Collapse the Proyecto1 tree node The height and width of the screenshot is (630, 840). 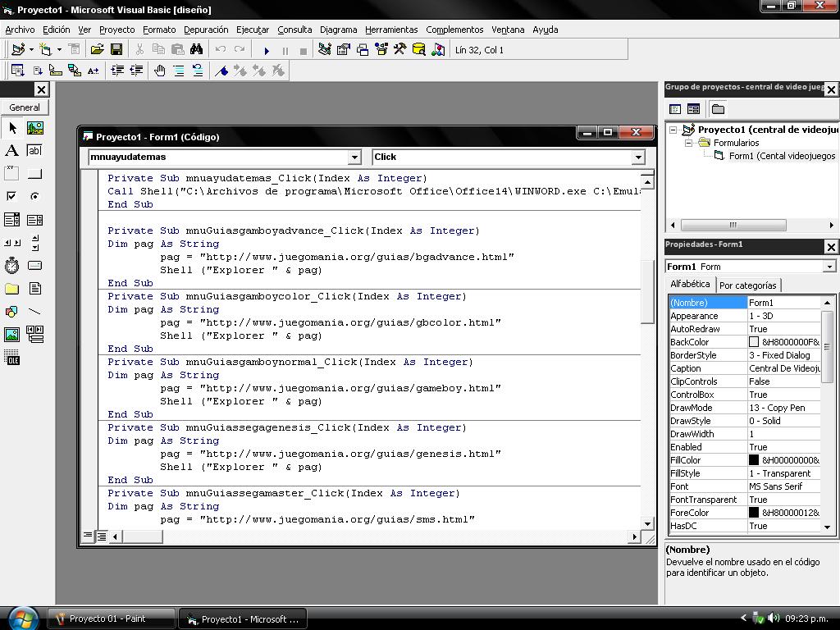673,130
